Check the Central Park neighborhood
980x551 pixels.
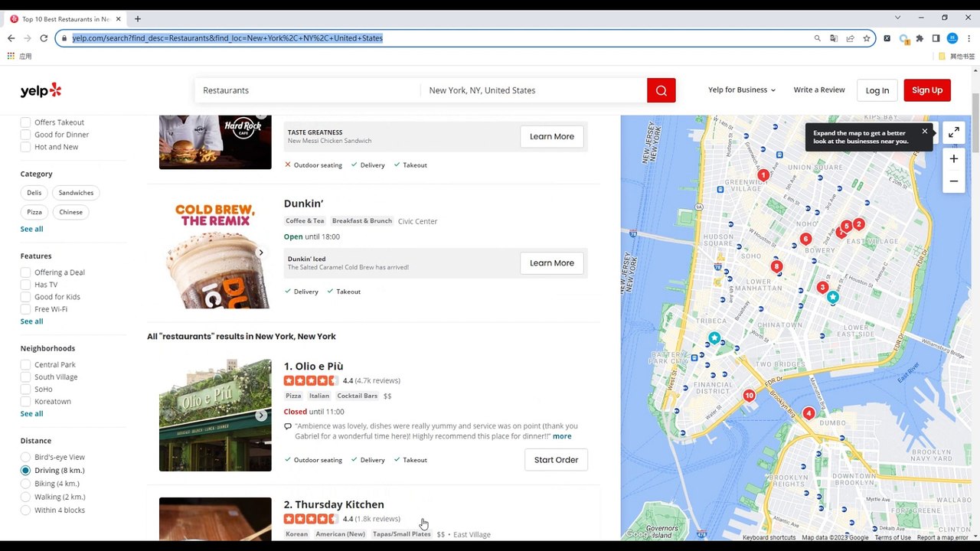pyautogui.click(x=25, y=365)
